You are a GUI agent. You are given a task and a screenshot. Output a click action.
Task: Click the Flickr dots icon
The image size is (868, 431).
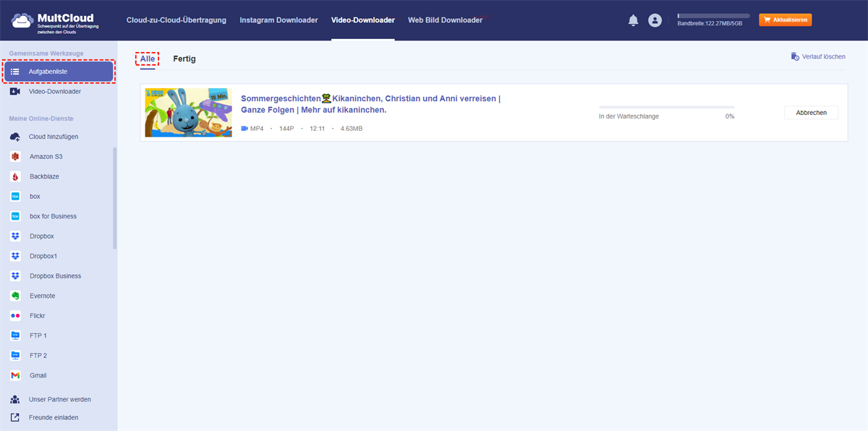tap(15, 316)
